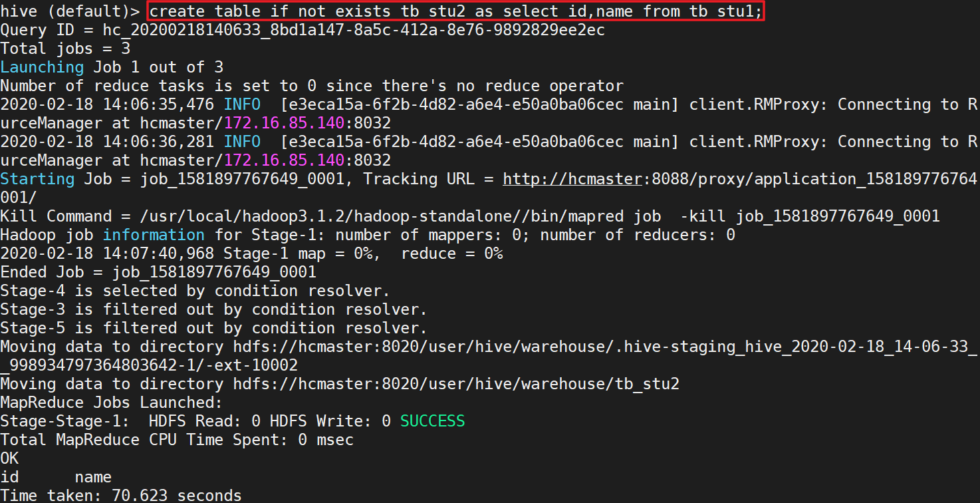Click the 'Total jobs = 3' line
Screen dimensions: 980x503
tap(65, 49)
